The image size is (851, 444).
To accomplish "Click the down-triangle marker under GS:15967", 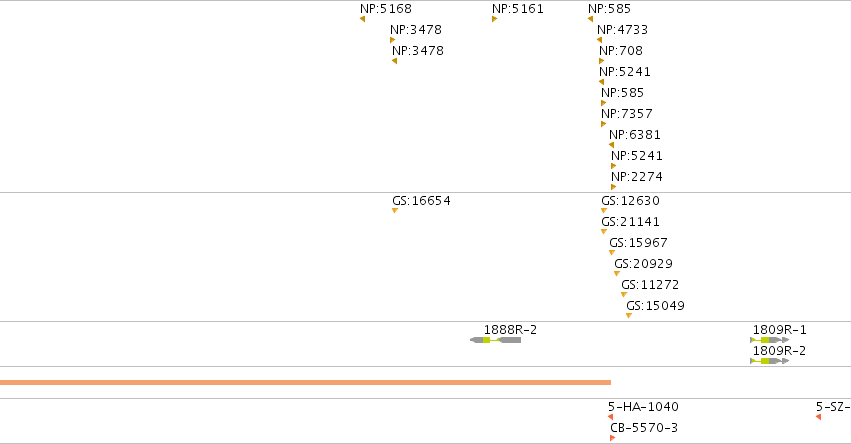I will pos(612,253).
